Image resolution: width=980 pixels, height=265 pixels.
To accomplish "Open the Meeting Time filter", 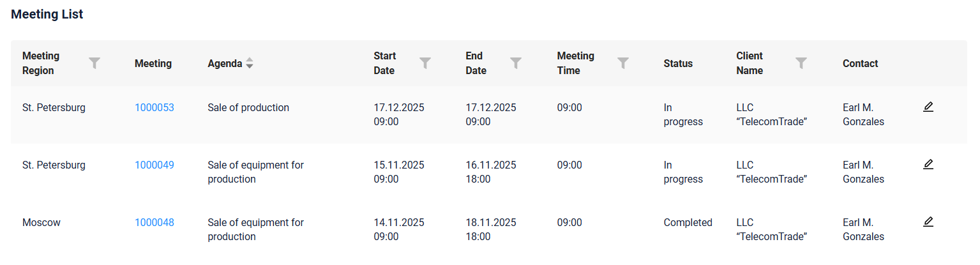I will (623, 63).
